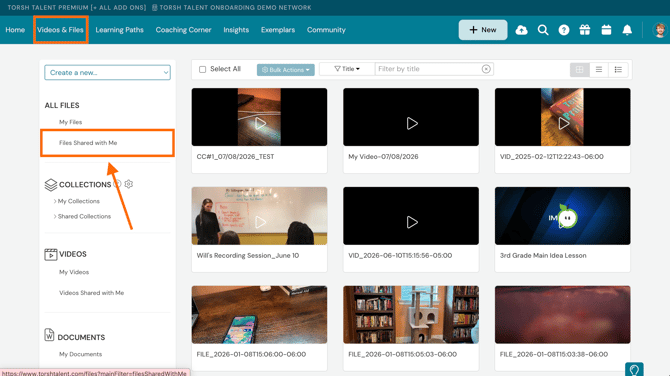Open the calendar icon
This screenshot has width=670, height=376.
[x=606, y=30]
